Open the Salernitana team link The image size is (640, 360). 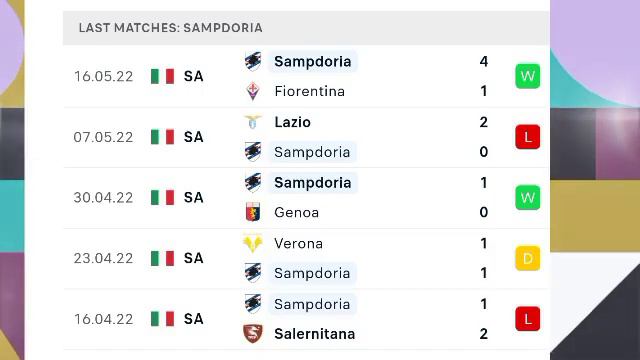click(314, 334)
